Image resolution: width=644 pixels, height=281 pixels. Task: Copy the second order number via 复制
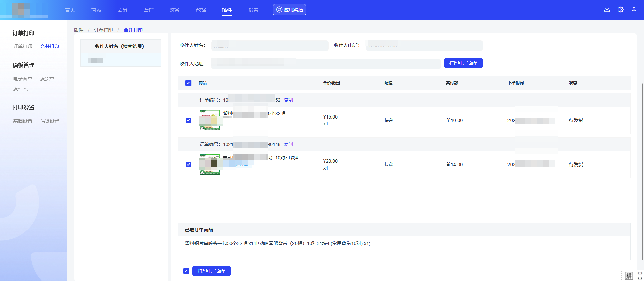pos(288,144)
